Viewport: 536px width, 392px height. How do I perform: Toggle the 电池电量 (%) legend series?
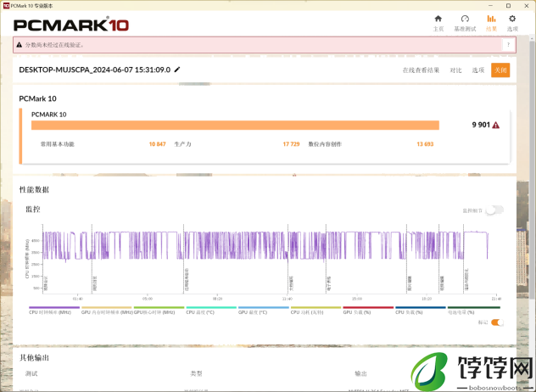(474, 311)
